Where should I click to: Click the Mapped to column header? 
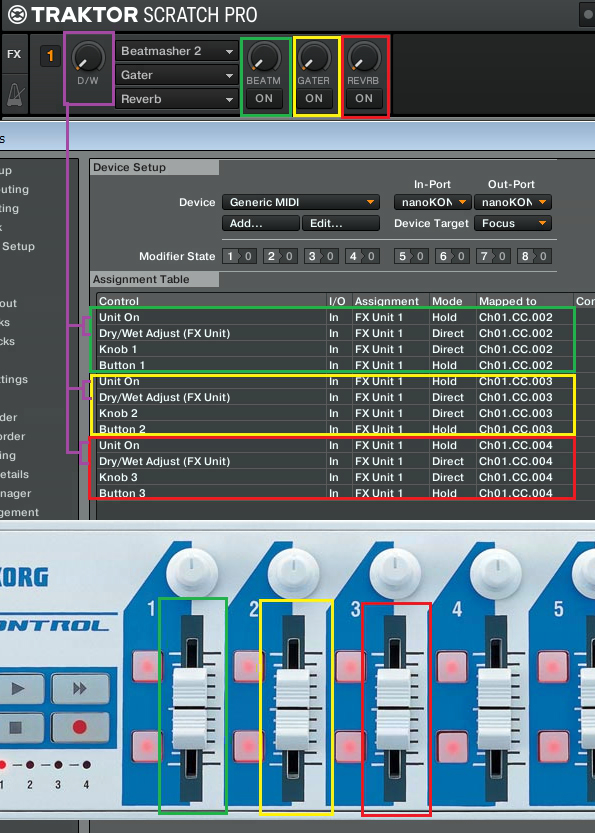(x=524, y=301)
